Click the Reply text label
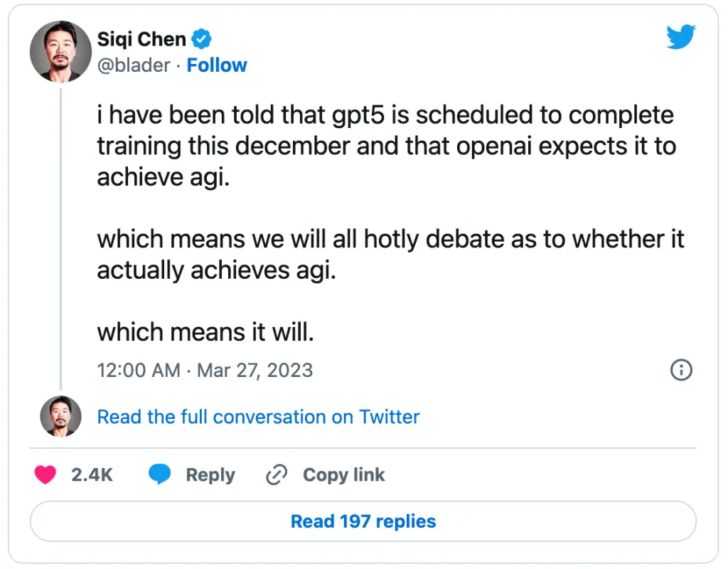 coord(210,475)
